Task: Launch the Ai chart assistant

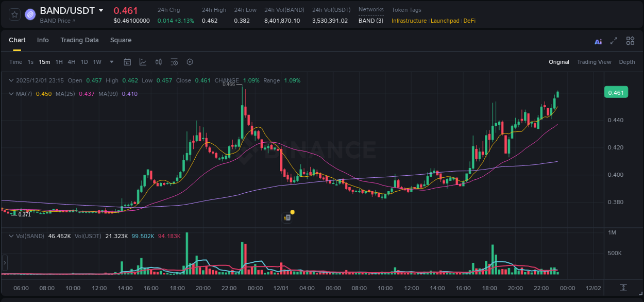Action: tap(598, 41)
